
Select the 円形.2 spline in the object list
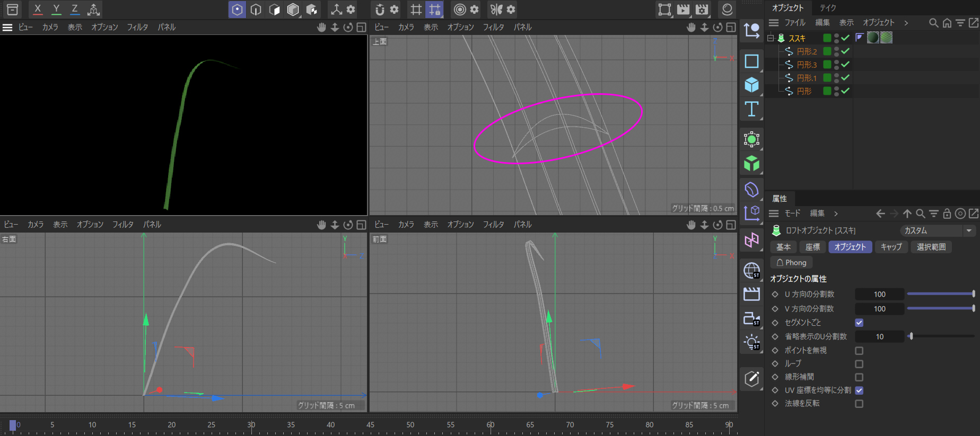coord(807,51)
